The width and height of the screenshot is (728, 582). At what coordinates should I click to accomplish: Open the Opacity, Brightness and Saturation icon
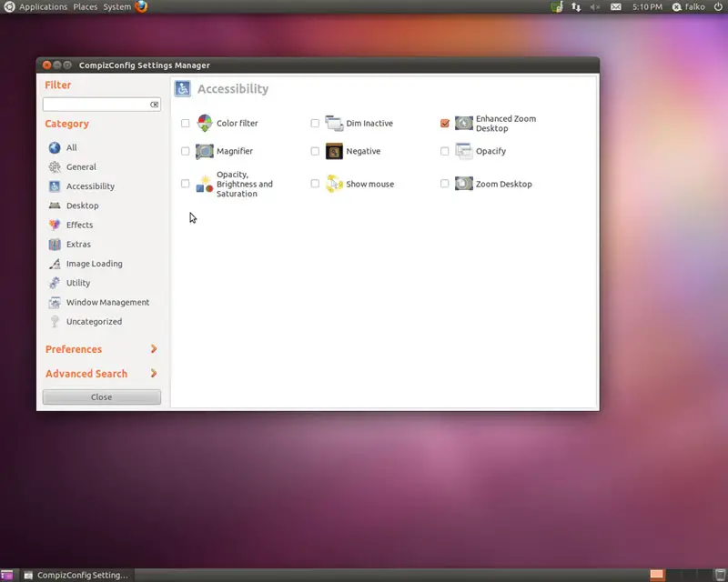click(x=204, y=184)
